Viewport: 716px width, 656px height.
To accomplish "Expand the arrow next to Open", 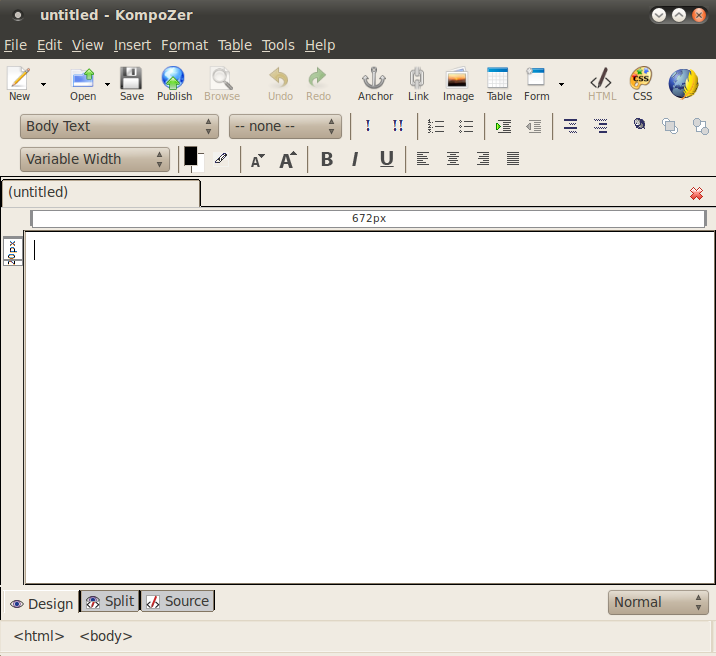I will pyautogui.click(x=107, y=84).
